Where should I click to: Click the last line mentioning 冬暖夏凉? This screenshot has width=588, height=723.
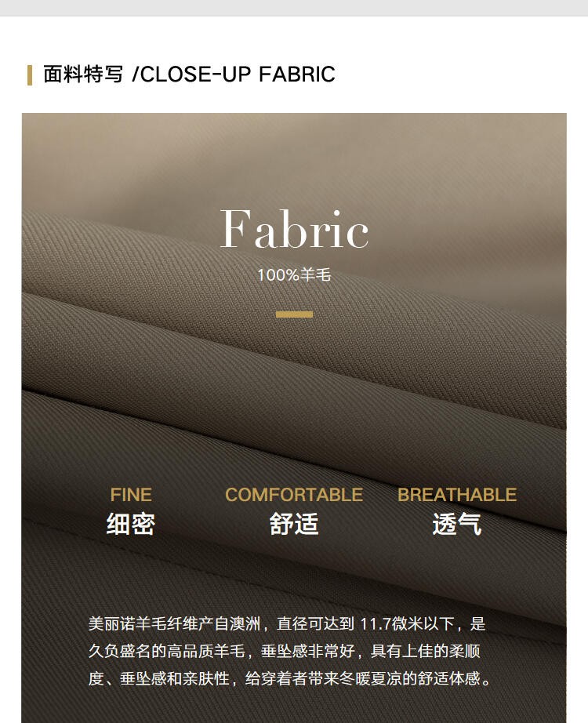[x=291, y=678]
